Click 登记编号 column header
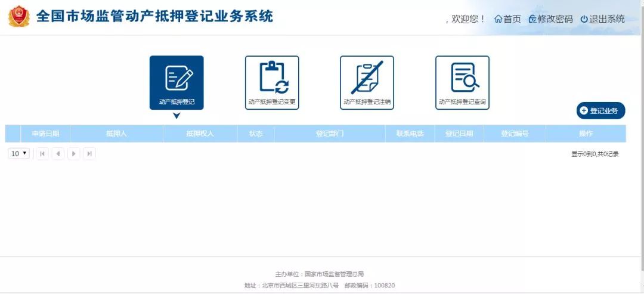Viewport: 644px width, 294px height. (x=515, y=134)
